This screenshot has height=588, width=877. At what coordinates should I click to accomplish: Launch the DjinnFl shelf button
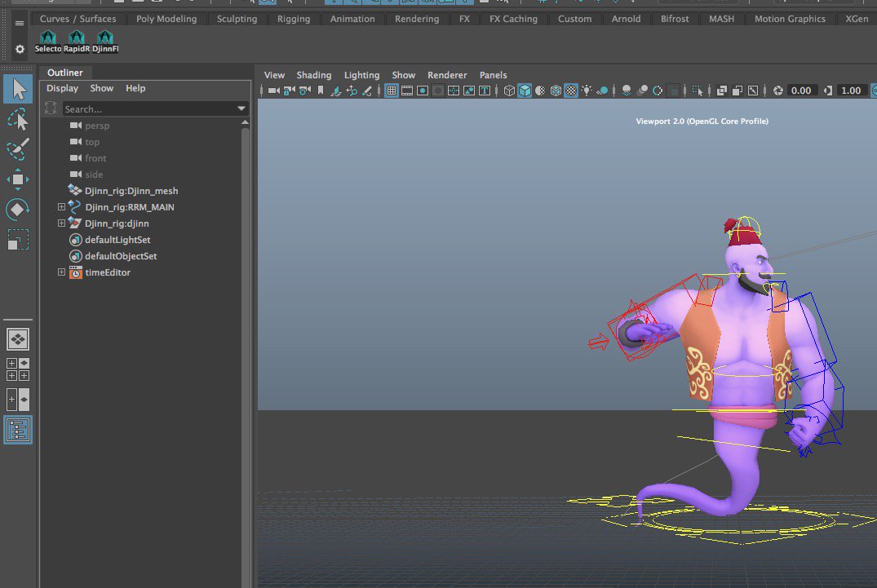coord(105,42)
